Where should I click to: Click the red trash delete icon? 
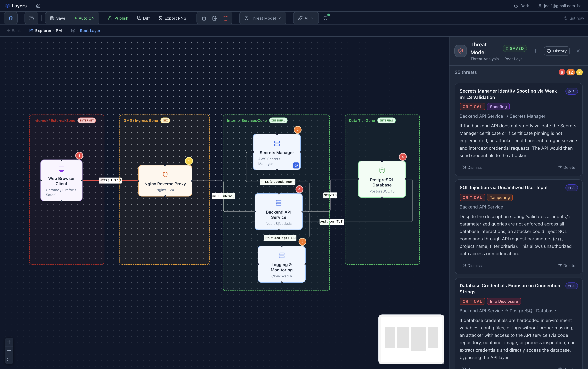[226, 18]
